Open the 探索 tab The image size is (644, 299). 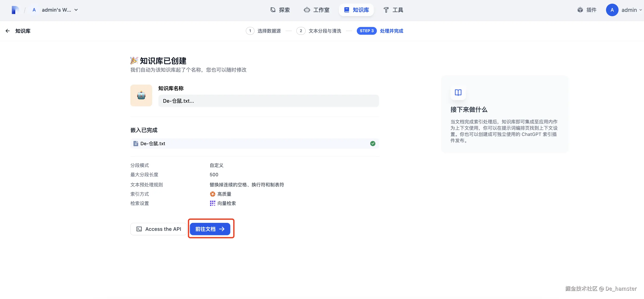[280, 10]
